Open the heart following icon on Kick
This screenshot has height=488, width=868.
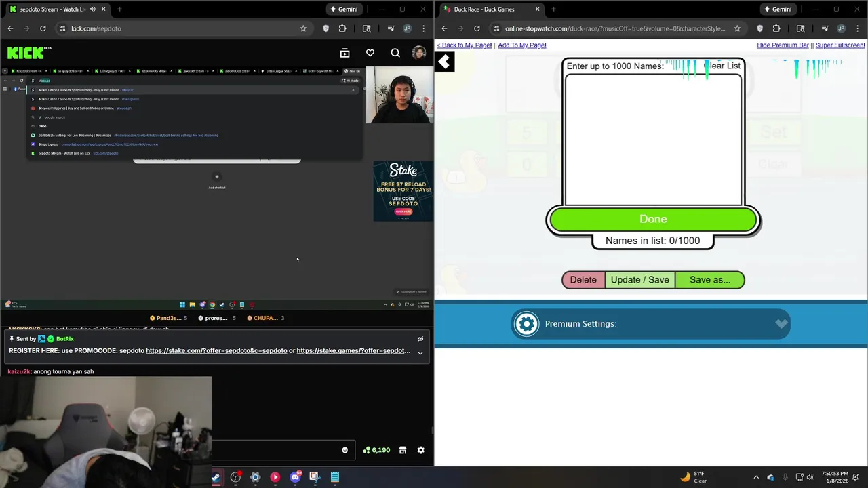[370, 53]
